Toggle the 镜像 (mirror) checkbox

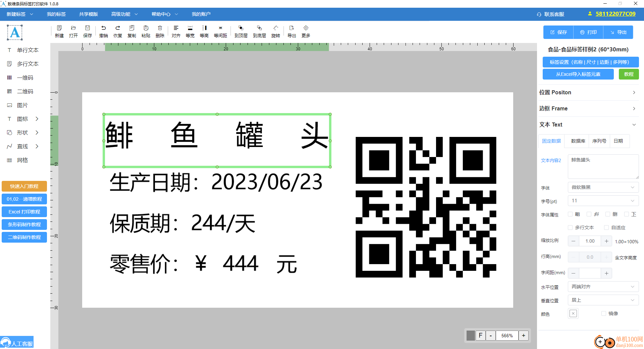click(x=604, y=313)
